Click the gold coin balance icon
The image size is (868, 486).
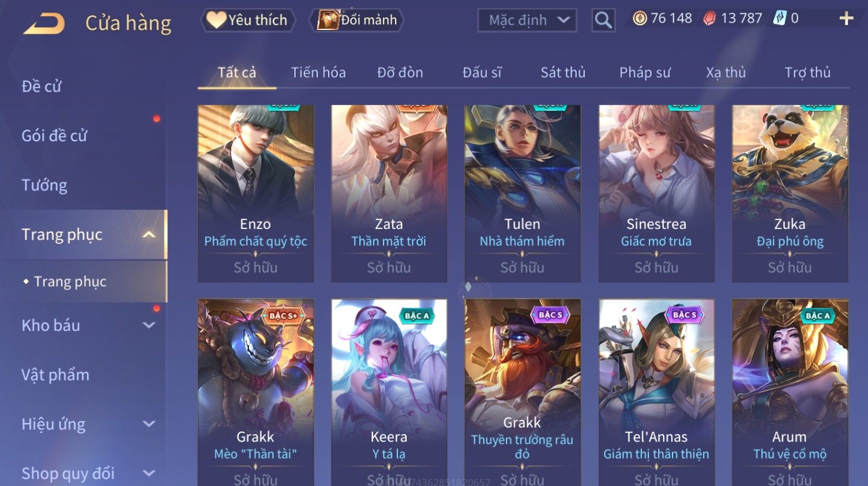point(640,18)
